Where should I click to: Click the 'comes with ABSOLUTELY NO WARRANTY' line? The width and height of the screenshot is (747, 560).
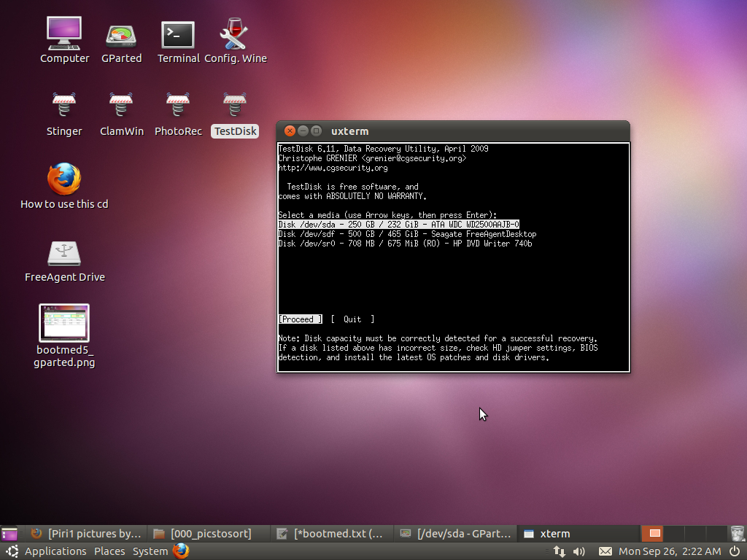tap(352, 196)
